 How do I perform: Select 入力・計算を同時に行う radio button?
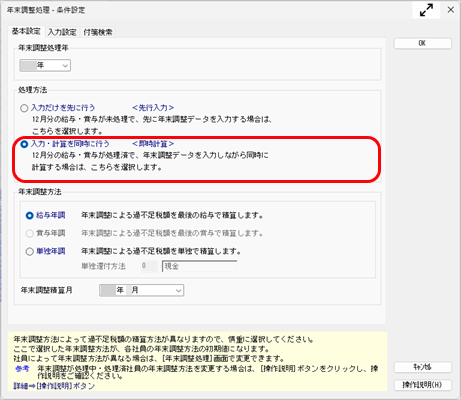pyautogui.click(x=24, y=144)
